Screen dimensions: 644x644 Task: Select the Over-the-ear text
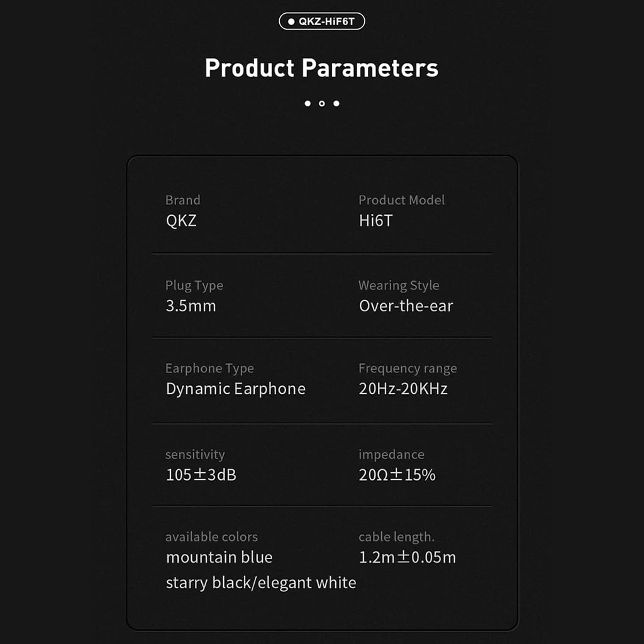coord(406,306)
